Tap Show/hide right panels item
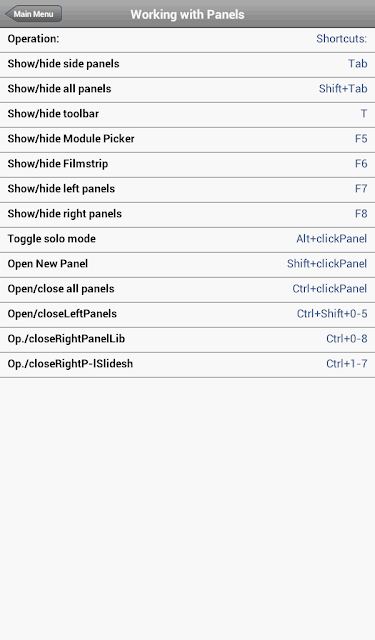Viewport: 375px width, 640px height. 187,214
